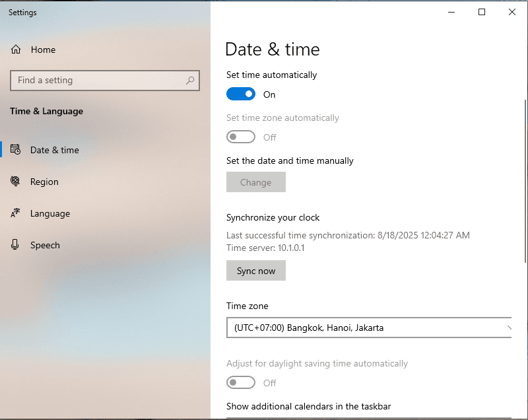Viewport: 528px width, 420px height.
Task: Click the Time zone dropdown chevron arrow
Action: (x=509, y=328)
